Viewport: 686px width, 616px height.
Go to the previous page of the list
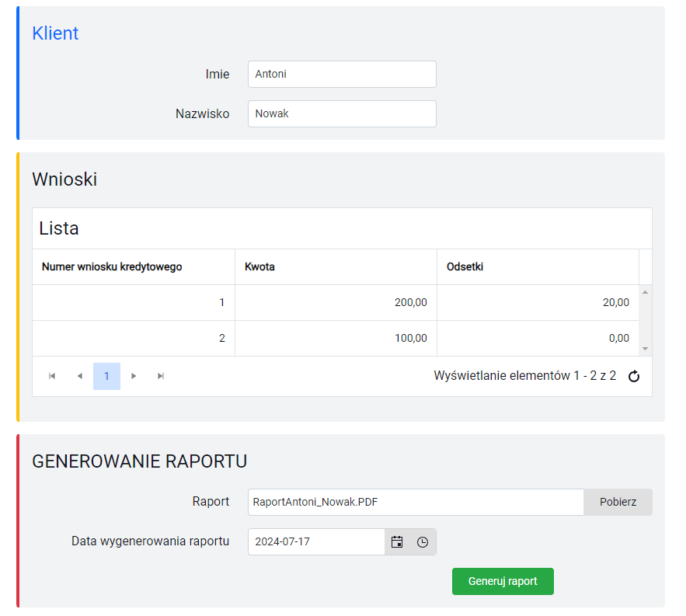pyautogui.click(x=79, y=376)
